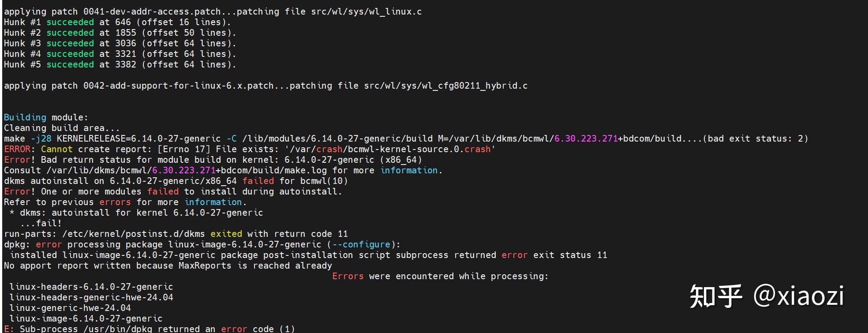
Task: Click the Hunk #1 succeeded line
Action: (117, 22)
